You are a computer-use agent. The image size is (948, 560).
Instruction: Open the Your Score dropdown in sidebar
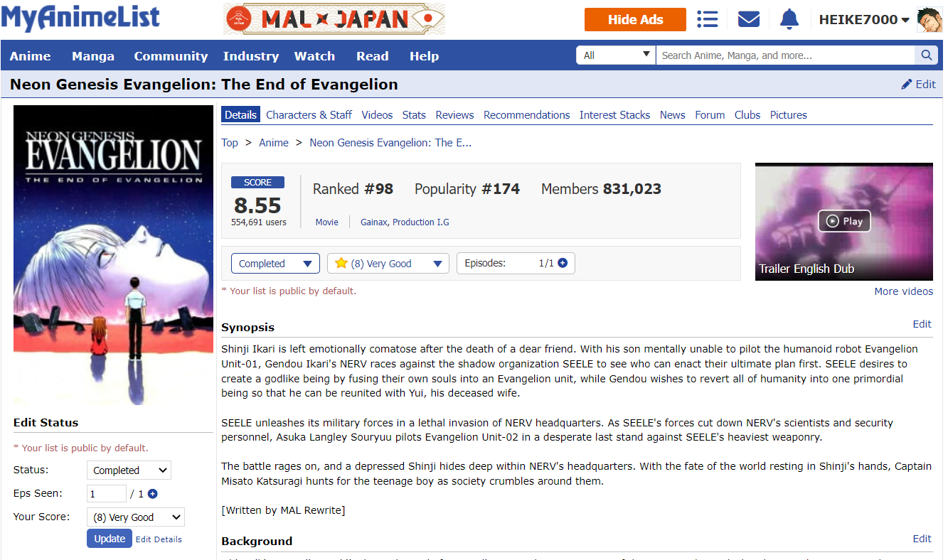point(135,517)
